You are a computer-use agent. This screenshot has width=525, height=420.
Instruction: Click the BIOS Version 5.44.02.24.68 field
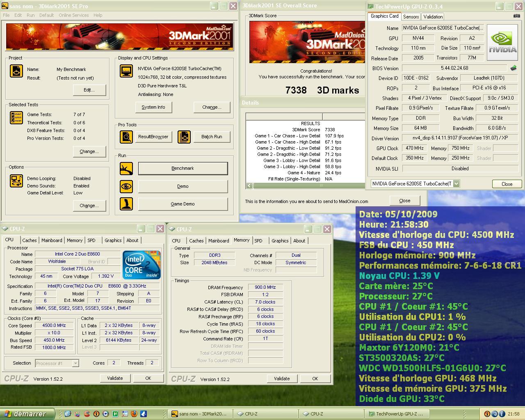454,68
